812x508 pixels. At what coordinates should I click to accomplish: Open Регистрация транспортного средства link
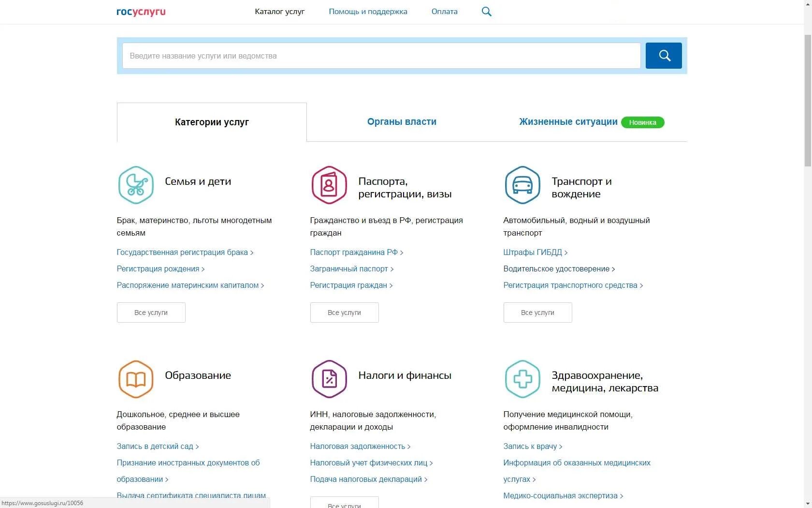[x=573, y=285]
